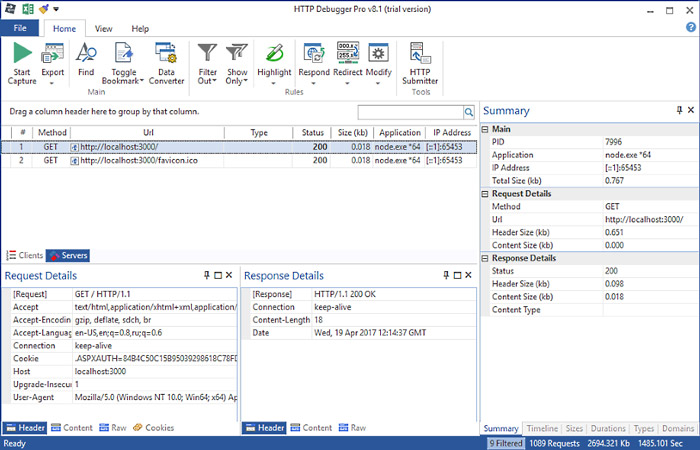Open the Respond dropdown arrow

313,83
